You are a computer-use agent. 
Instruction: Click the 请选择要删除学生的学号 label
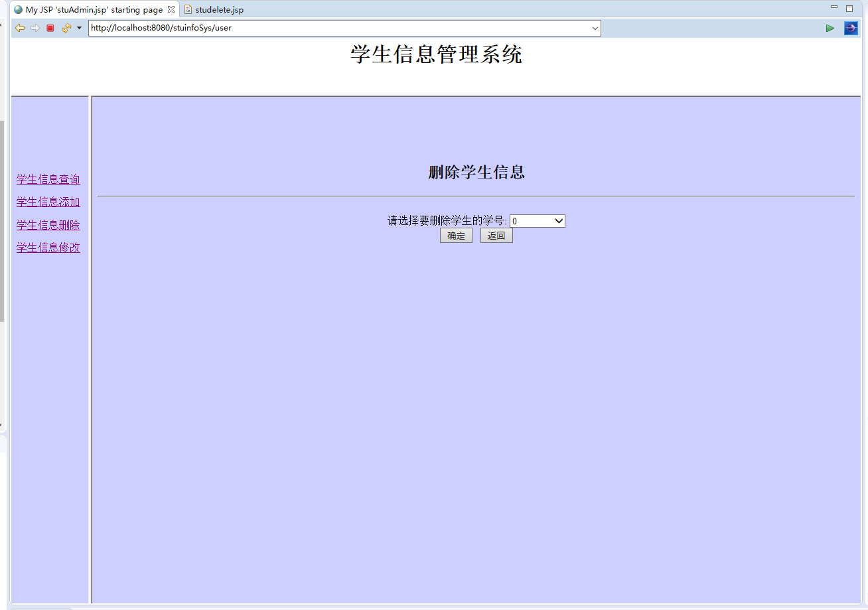click(447, 221)
